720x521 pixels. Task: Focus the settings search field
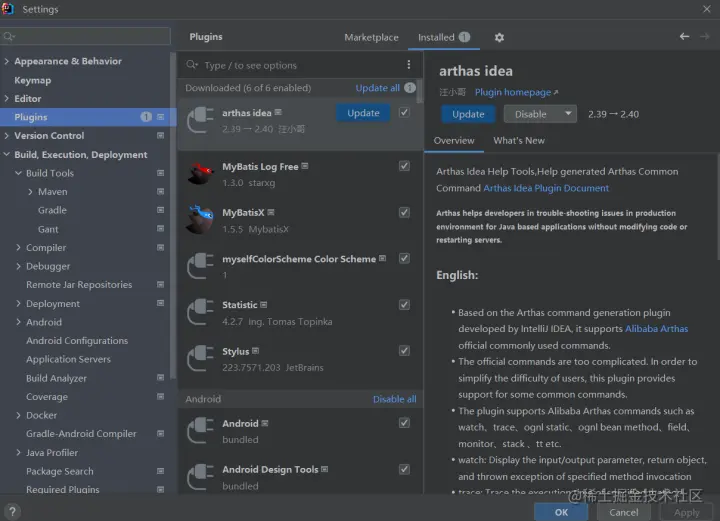(85, 36)
